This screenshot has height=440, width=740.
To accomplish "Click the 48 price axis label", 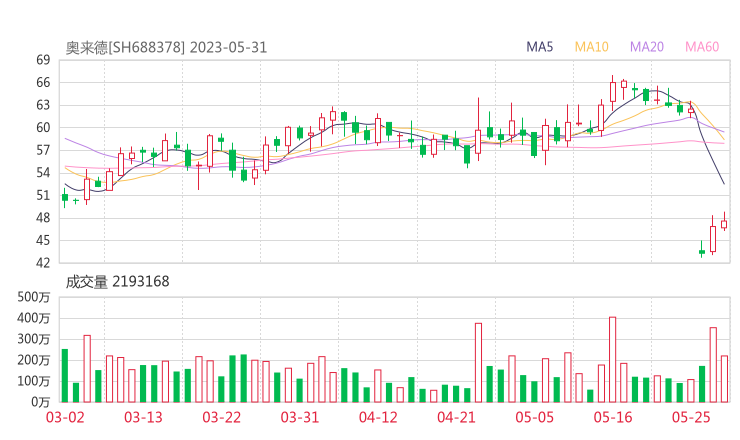I will click(x=43, y=218).
